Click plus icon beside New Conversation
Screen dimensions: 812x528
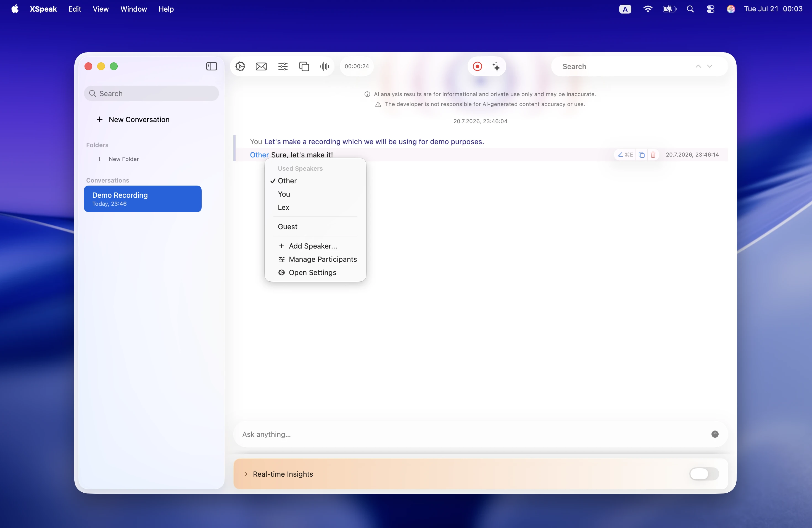click(x=99, y=119)
